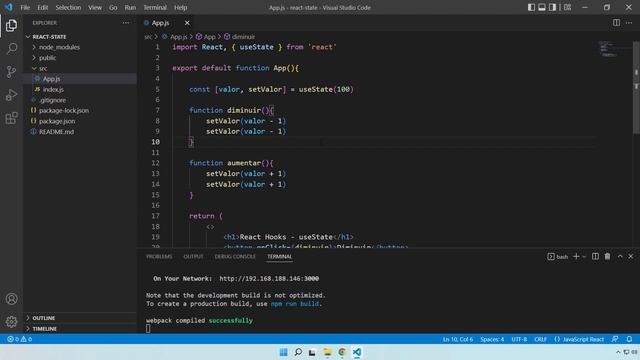
Task: Open Chrome from the taskbar
Action: tap(342, 352)
